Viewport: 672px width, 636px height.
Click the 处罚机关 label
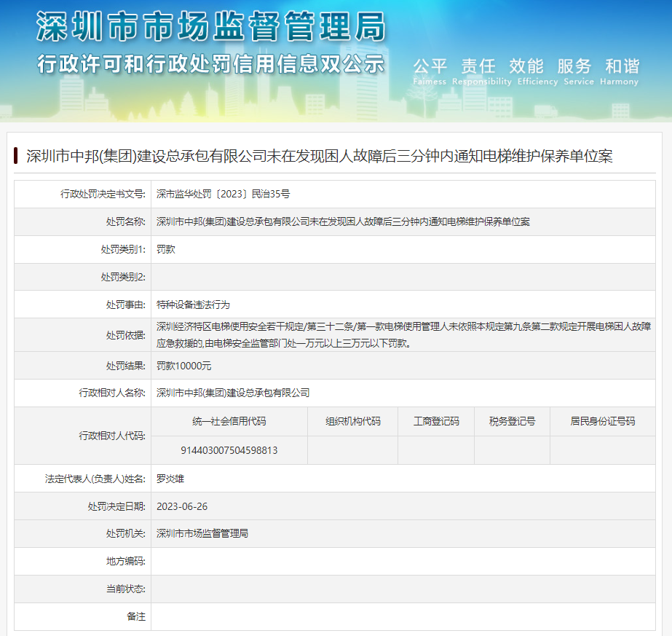click(125, 534)
